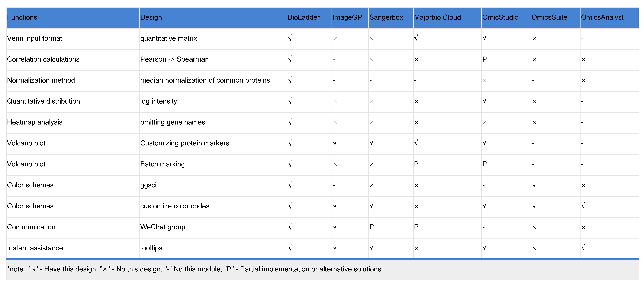This screenshot has width=644, height=287.
Task: Click the OmicsSuite column header
Action: point(549,17)
